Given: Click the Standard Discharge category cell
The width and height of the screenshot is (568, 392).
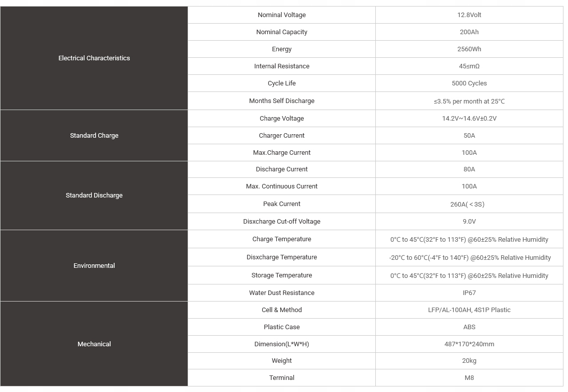Looking at the screenshot, I should pyautogui.click(x=94, y=195).
